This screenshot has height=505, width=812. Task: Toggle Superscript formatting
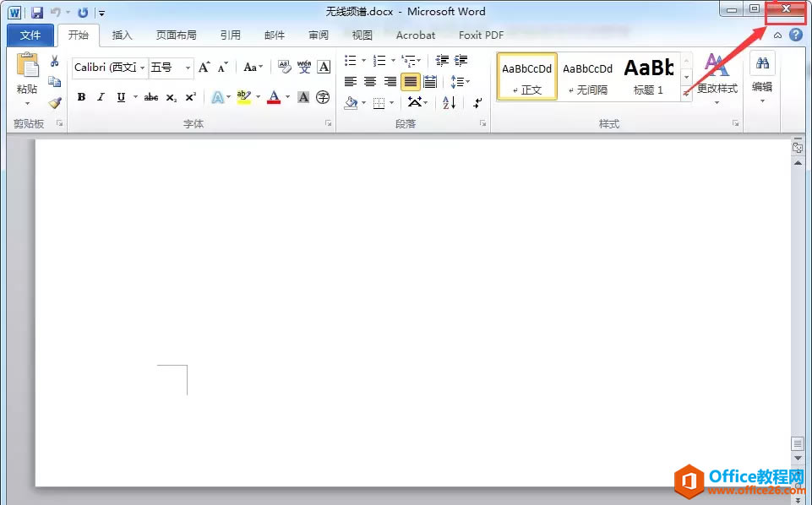[x=191, y=97]
